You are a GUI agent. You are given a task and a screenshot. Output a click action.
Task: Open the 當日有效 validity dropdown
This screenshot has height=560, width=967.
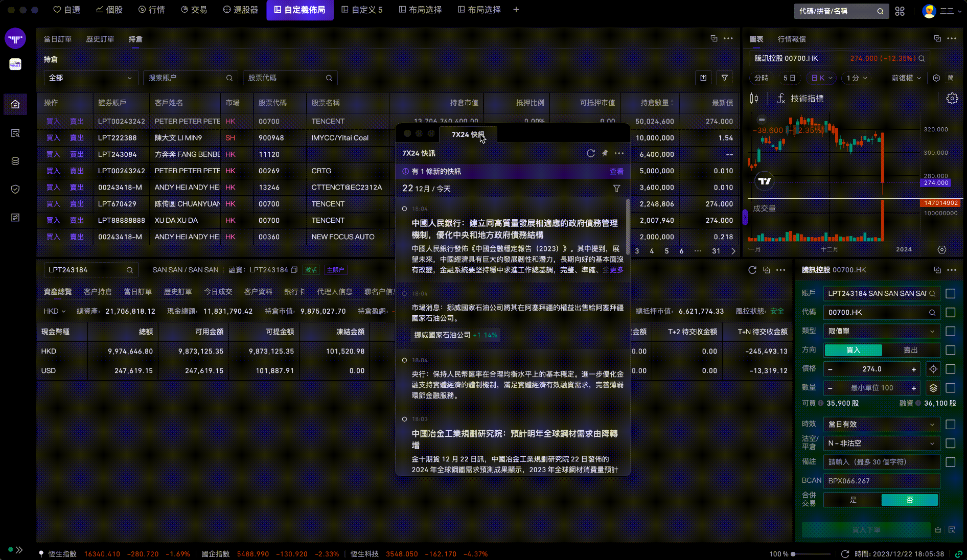(882, 424)
